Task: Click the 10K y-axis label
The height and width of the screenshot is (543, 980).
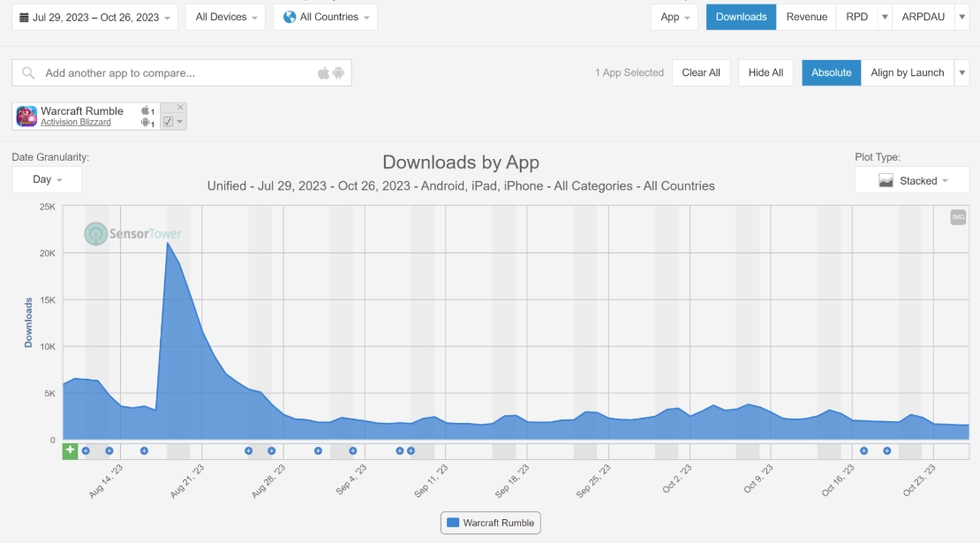Action: click(x=48, y=347)
